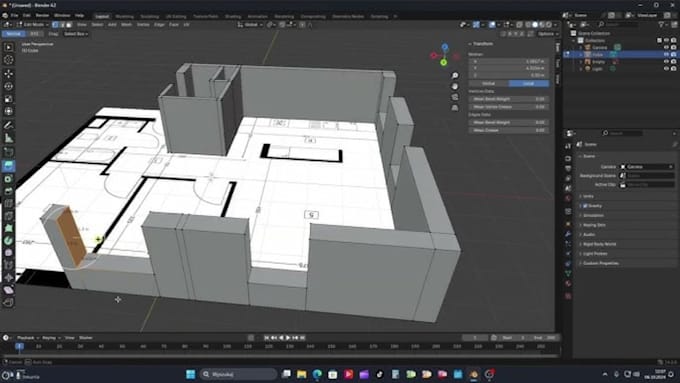
Task: Switch perspective/orthographic view gizmo
Action: pos(455,108)
